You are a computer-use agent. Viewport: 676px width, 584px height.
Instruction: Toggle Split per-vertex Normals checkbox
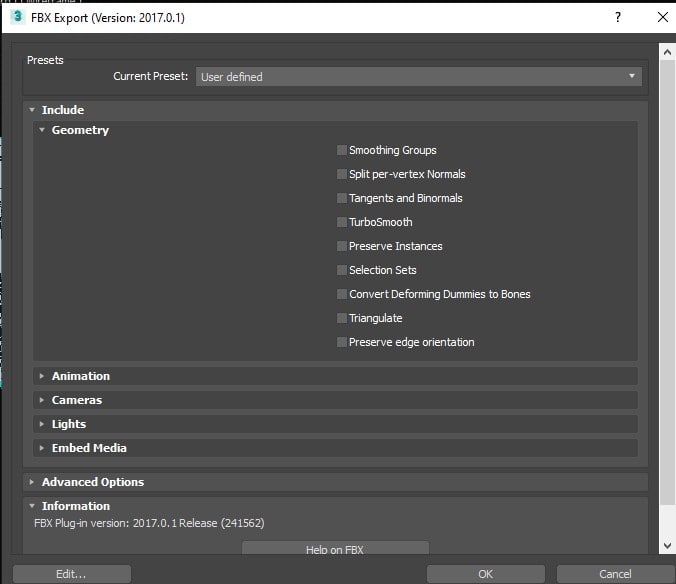pyautogui.click(x=341, y=174)
